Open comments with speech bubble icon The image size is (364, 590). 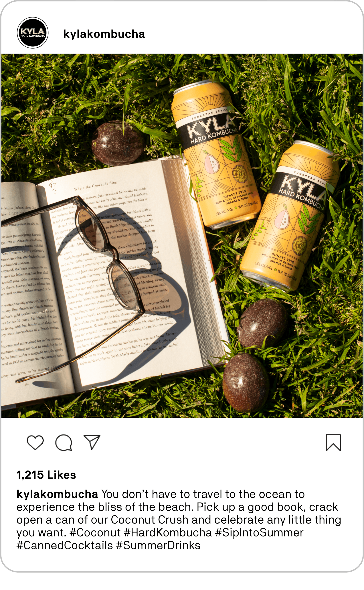[x=64, y=442]
